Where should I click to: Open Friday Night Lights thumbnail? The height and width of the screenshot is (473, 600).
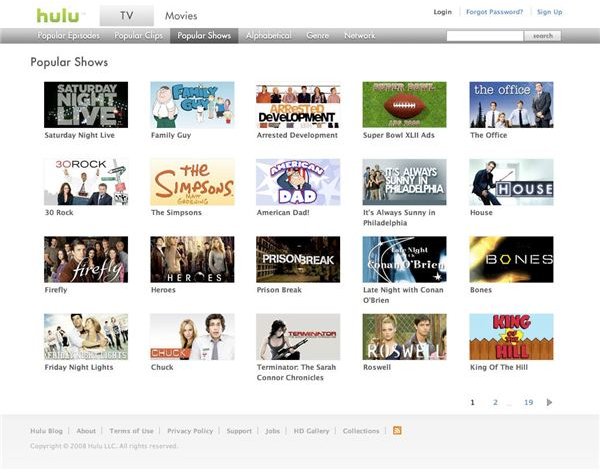pos(86,337)
